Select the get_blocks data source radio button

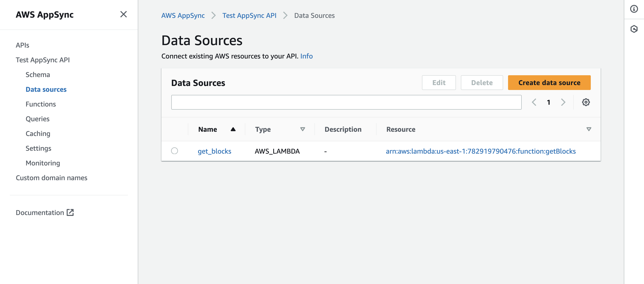(174, 151)
